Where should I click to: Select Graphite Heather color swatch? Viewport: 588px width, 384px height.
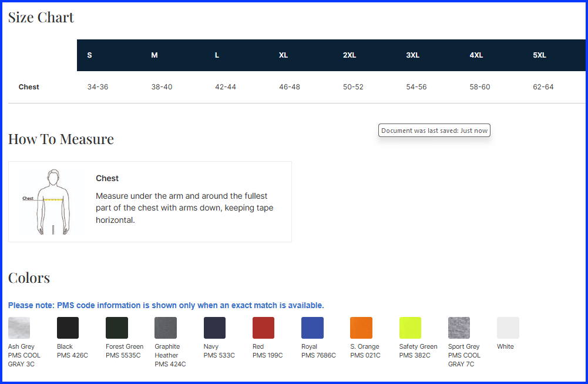pos(165,328)
